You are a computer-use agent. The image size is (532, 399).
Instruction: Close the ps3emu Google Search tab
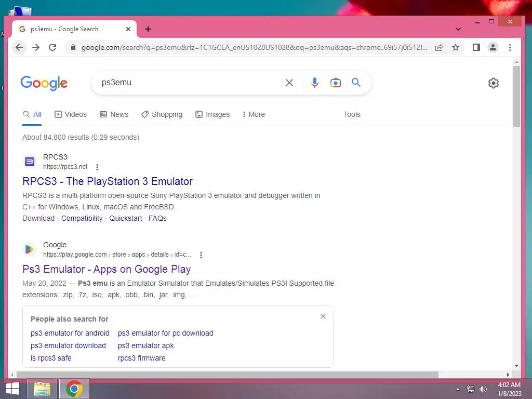(128, 29)
